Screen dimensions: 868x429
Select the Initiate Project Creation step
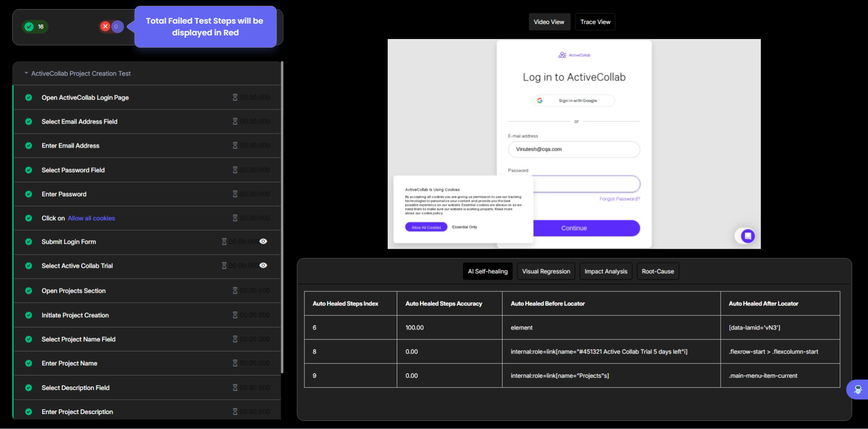tap(75, 315)
